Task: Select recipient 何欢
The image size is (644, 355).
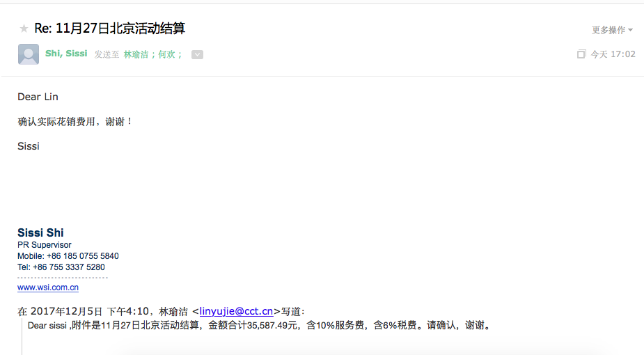Action: point(168,54)
